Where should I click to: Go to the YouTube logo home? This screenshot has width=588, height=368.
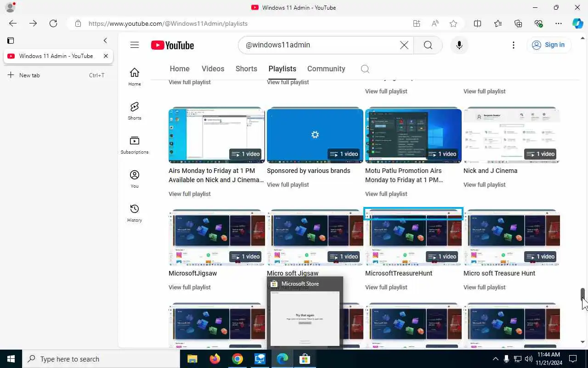point(172,45)
